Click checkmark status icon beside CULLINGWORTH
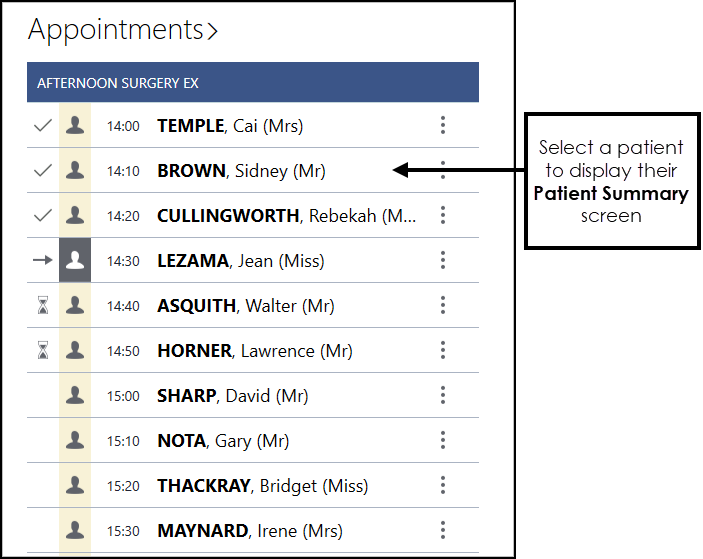703x559 pixels. click(x=42, y=216)
